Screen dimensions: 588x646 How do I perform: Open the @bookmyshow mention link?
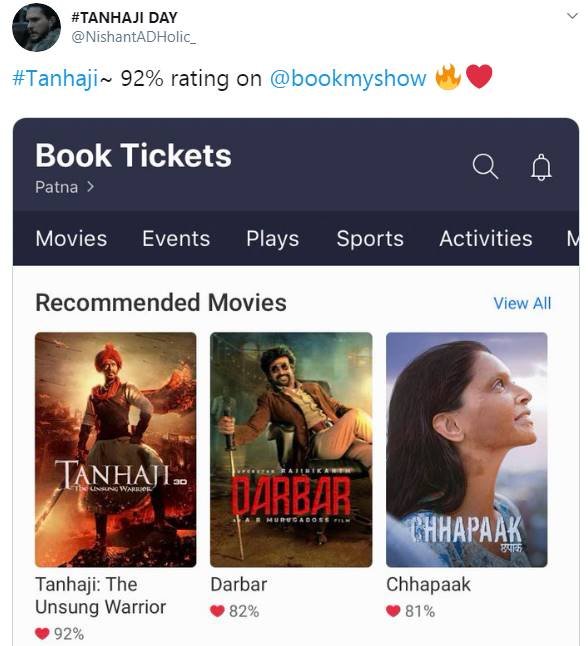348,78
